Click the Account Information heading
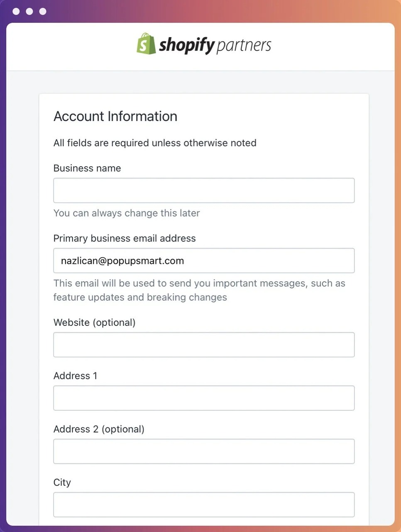This screenshot has height=532, width=401. point(115,116)
